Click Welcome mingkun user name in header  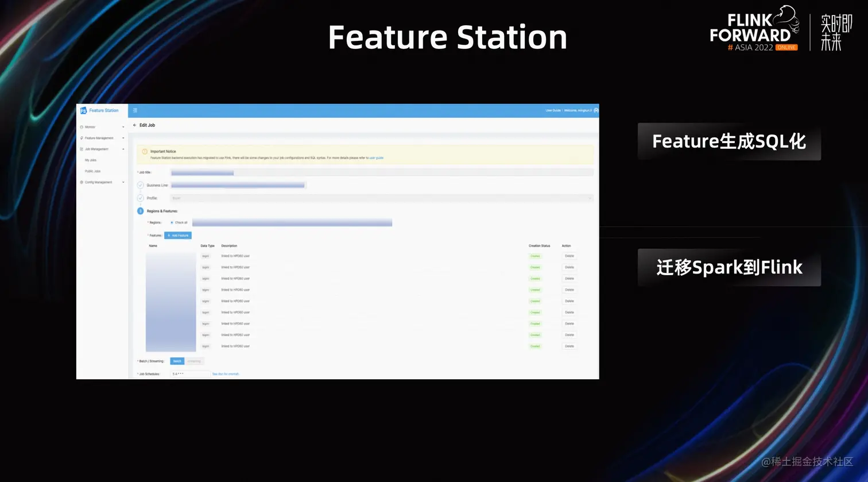tap(578, 110)
